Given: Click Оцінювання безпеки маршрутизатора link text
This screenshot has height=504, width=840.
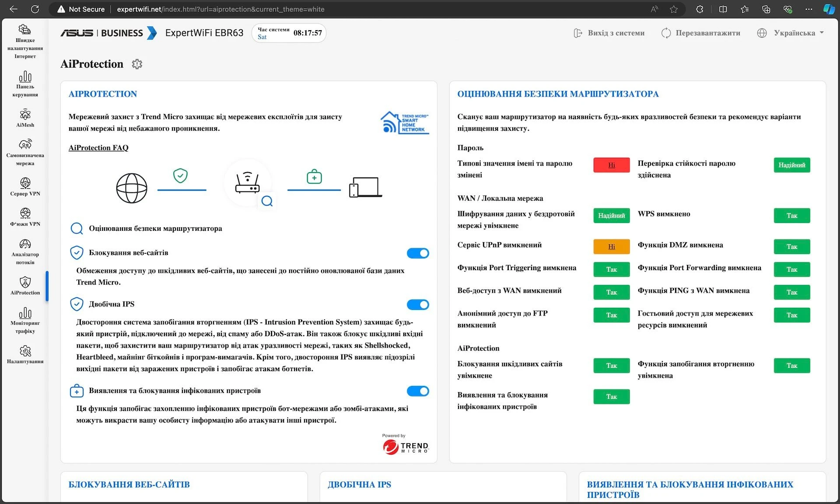Looking at the screenshot, I should coord(155,229).
